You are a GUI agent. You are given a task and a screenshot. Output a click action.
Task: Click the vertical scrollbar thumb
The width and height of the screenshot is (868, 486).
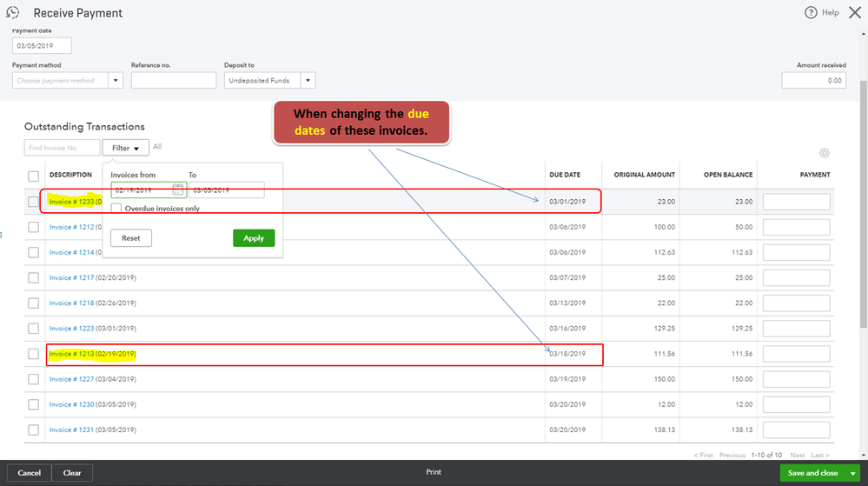[864, 204]
